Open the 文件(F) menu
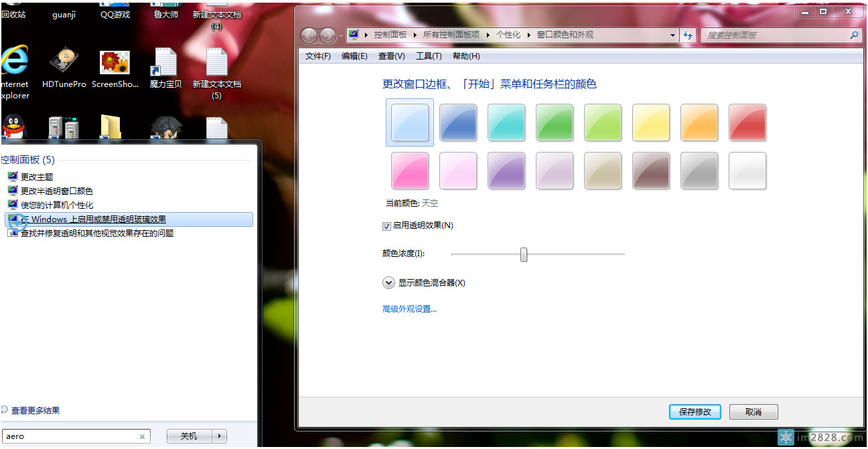Image resolution: width=868 pixels, height=449 pixels. [318, 56]
